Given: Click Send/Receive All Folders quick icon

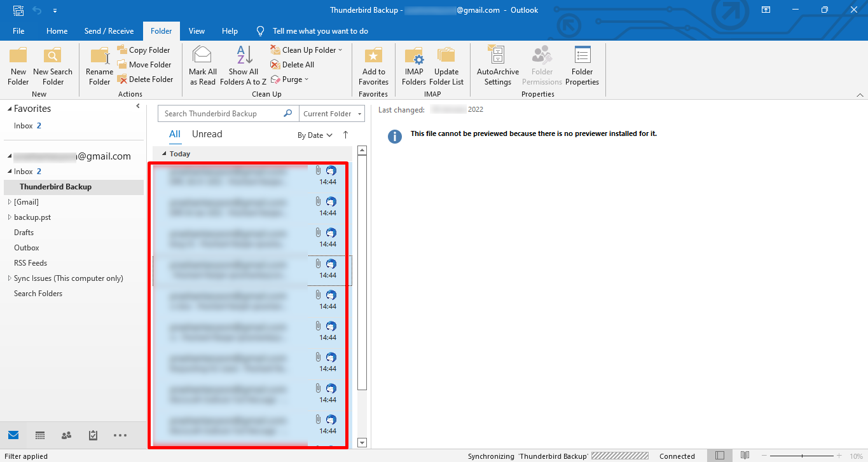Looking at the screenshot, I should point(18,10).
